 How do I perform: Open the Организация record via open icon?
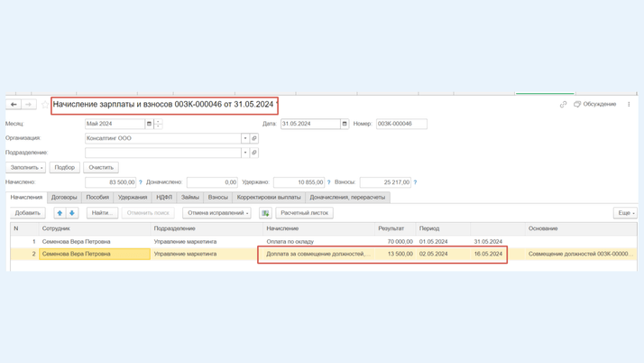click(254, 138)
